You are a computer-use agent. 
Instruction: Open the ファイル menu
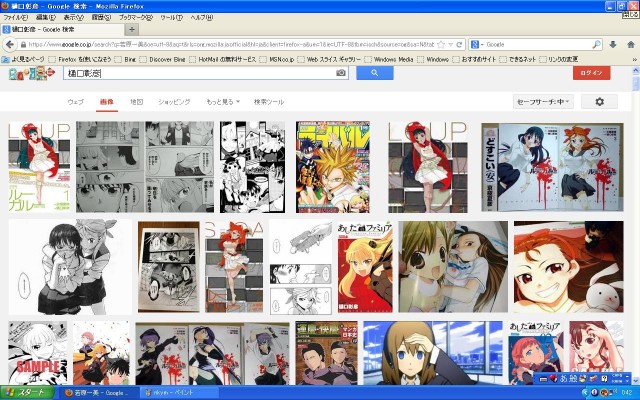pyautogui.click(x=16, y=18)
